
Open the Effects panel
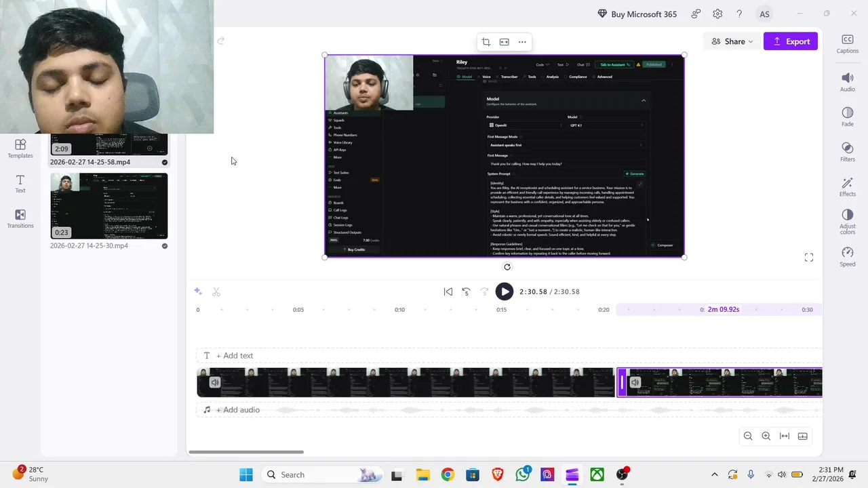pos(847,188)
